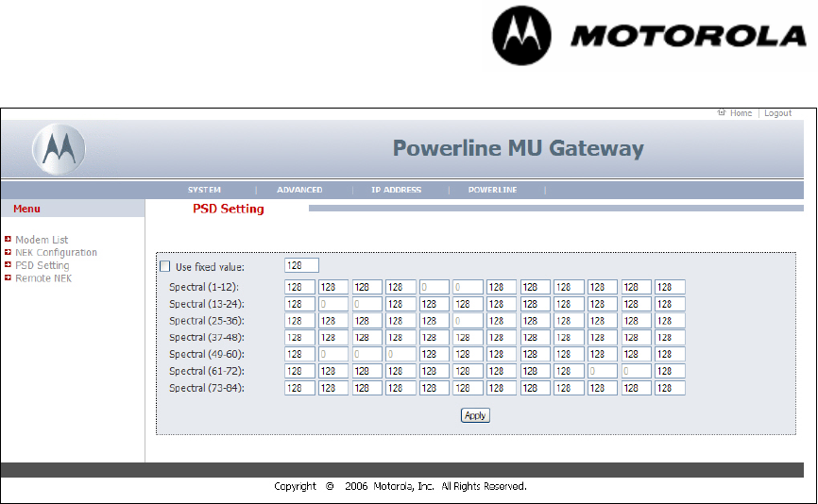Click the last field in Spectral (73-84) row
818x504 pixels.
click(670, 388)
